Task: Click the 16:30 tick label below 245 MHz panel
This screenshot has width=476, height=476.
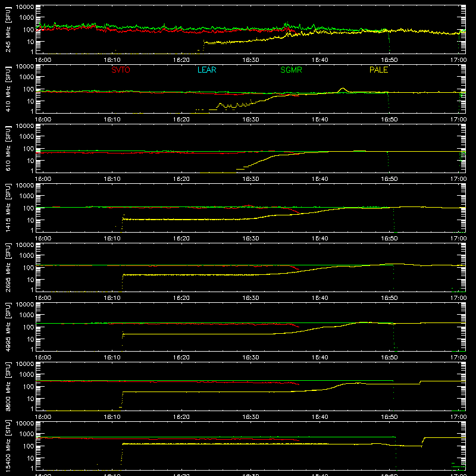Action: pyautogui.click(x=250, y=60)
